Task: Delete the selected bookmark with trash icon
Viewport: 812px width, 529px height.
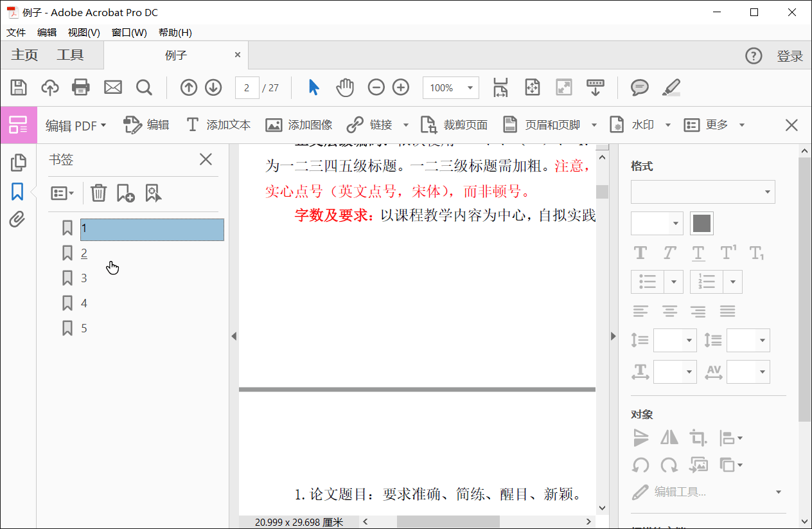Action: coord(98,193)
